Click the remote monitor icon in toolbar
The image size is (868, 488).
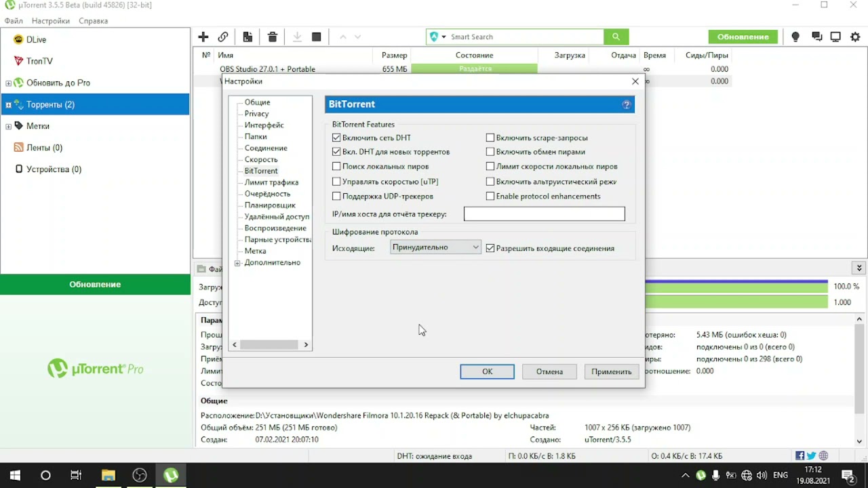pos(835,37)
